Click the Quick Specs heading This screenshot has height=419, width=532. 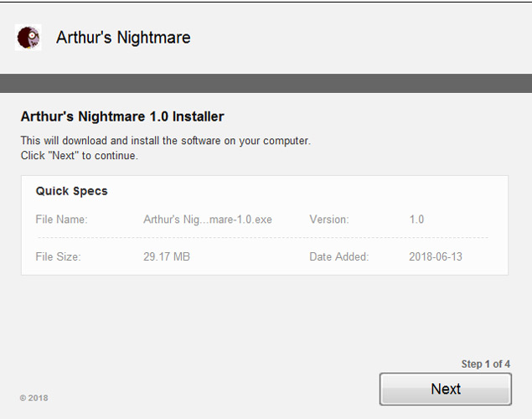(71, 191)
